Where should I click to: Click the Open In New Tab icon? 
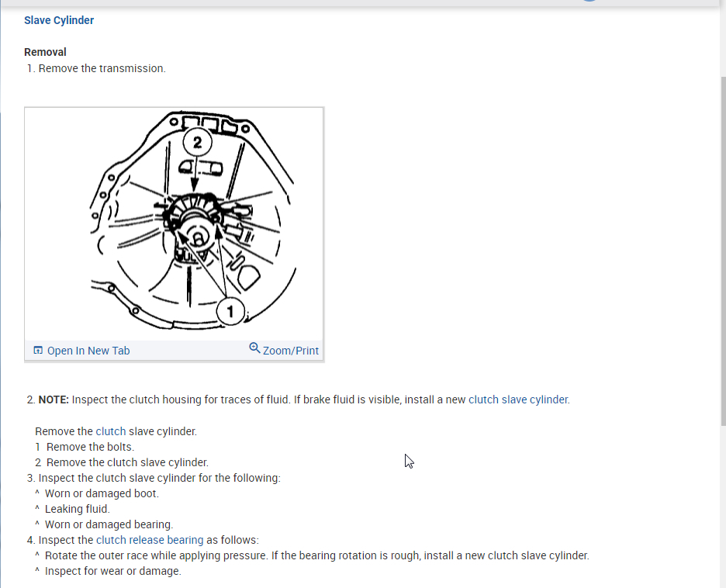[x=38, y=351]
